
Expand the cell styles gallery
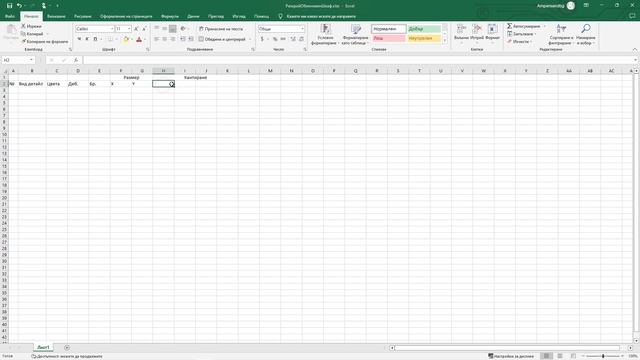445,41
